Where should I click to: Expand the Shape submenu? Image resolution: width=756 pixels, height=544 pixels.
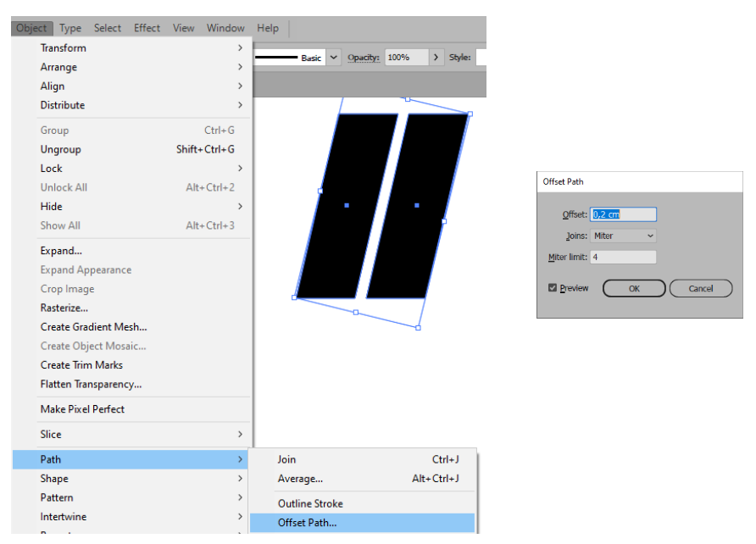point(54,478)
